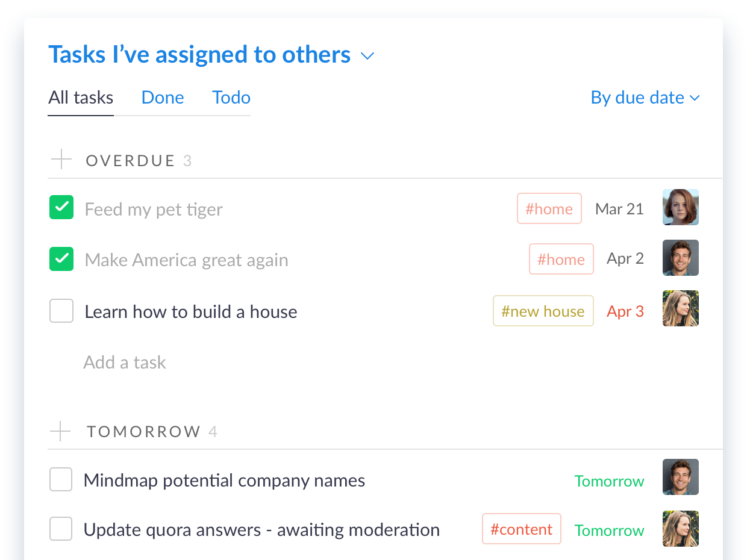Click the plus icon beside TOMORROW

click(60, 432)
